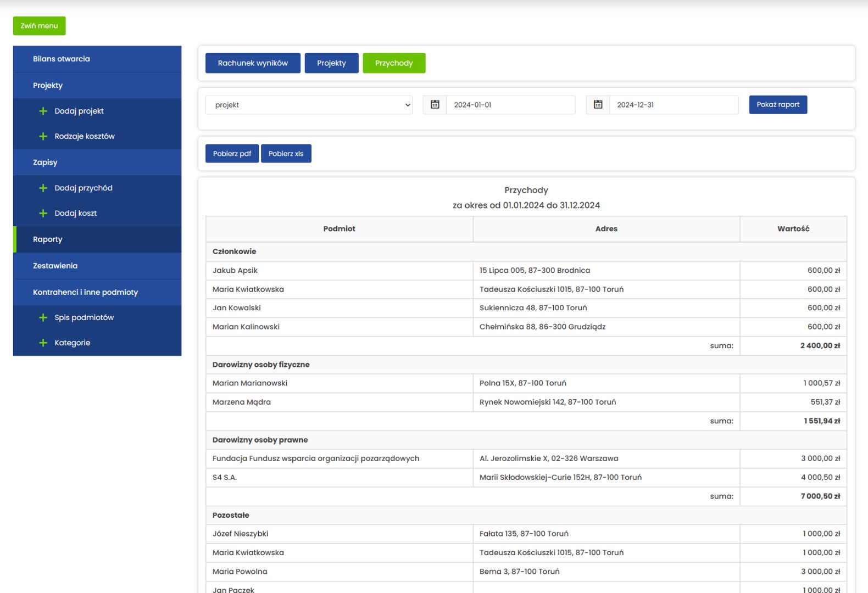
Task: Download report with Pobierz pdf
Action: point(232,154)
